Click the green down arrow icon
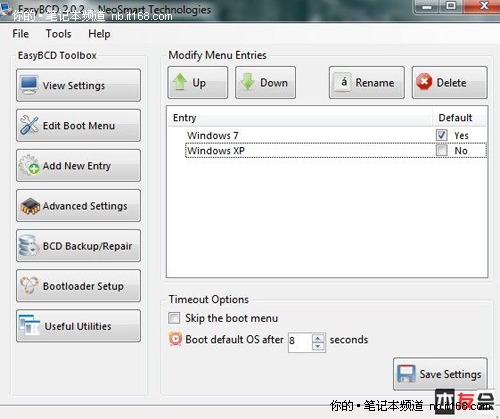The height and width of the screenshot is (419, 500). [248, 82]
